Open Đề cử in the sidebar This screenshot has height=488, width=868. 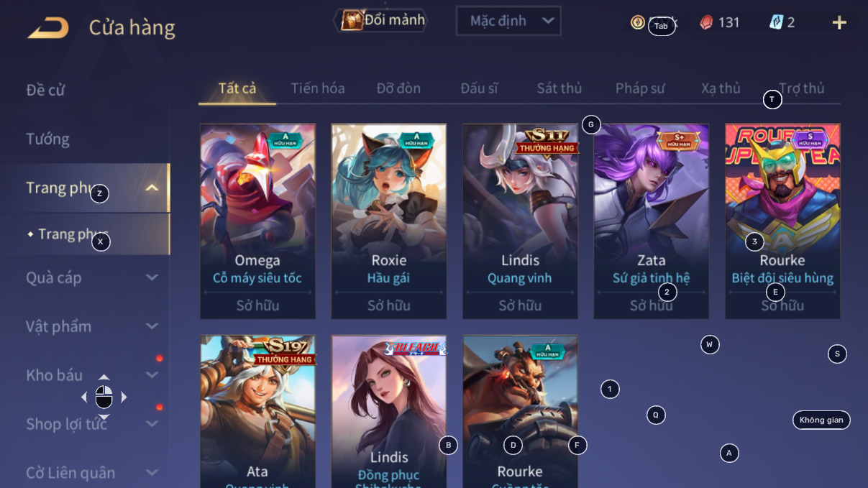[x=45, y=90]
